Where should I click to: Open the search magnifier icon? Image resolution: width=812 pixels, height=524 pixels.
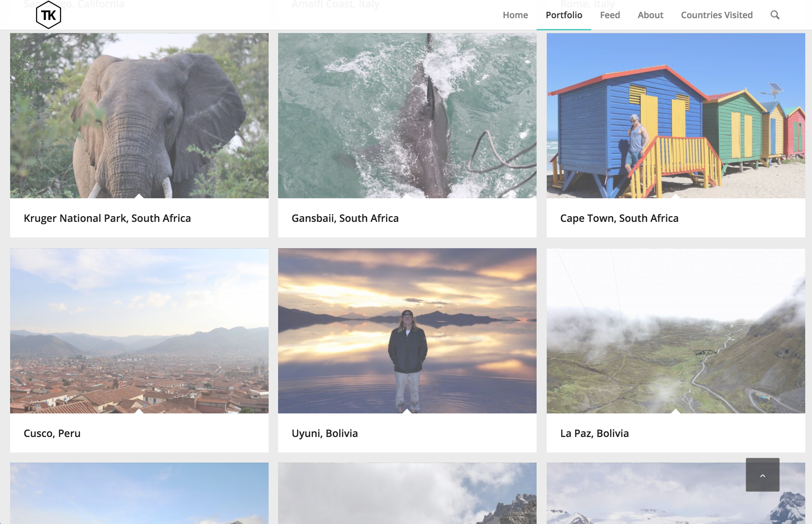point(775,15)
